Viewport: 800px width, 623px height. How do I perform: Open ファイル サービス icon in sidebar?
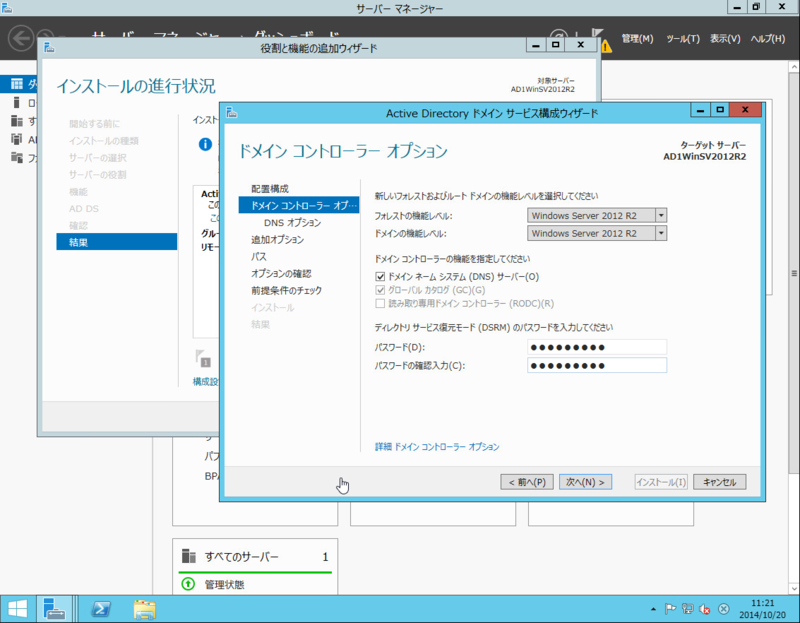point(16,157)
